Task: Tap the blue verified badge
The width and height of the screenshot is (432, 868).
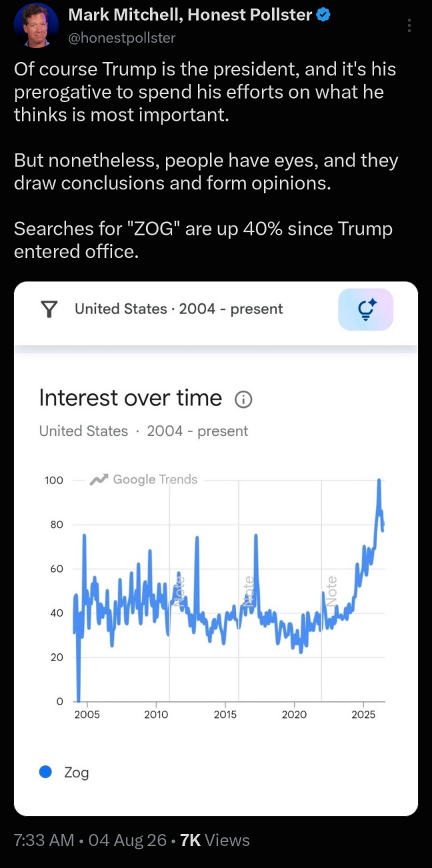Action: pos(323,15)
